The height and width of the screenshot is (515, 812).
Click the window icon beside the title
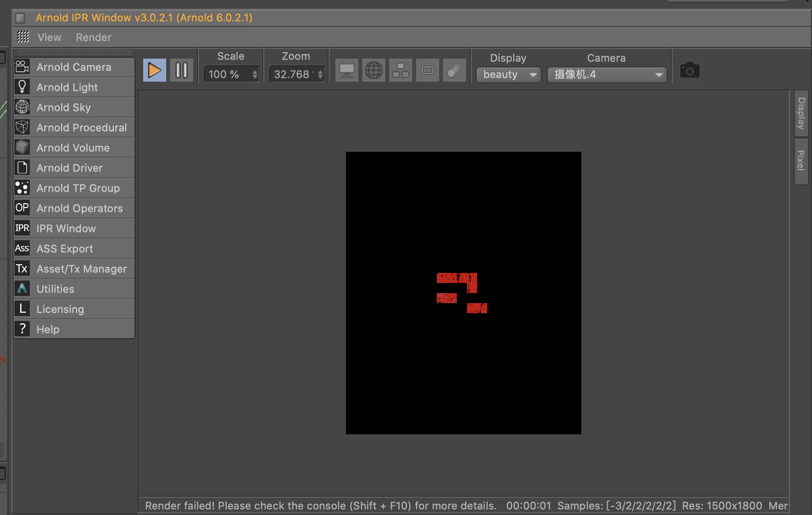point(20,18)
